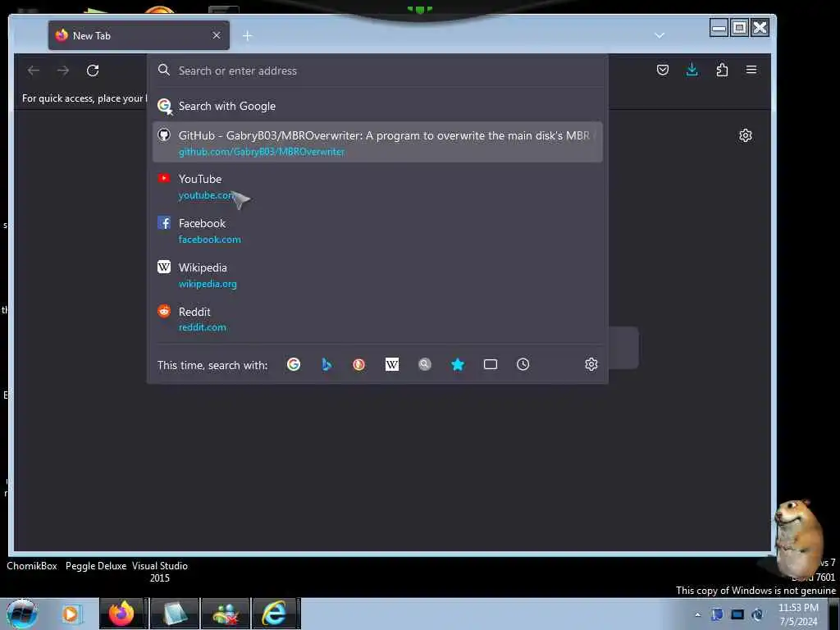Click the magnifier icon in the address bar

click(x=164, y=71)
